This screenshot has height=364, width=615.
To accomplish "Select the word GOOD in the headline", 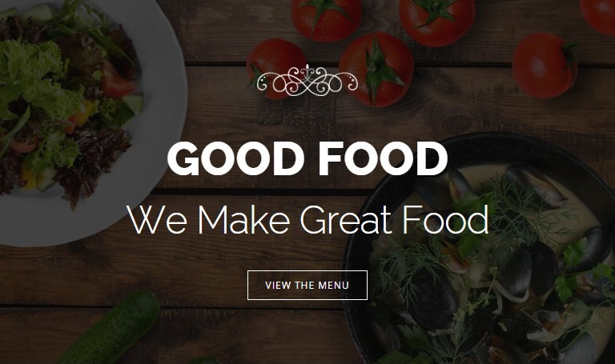I will pos(235,158).
